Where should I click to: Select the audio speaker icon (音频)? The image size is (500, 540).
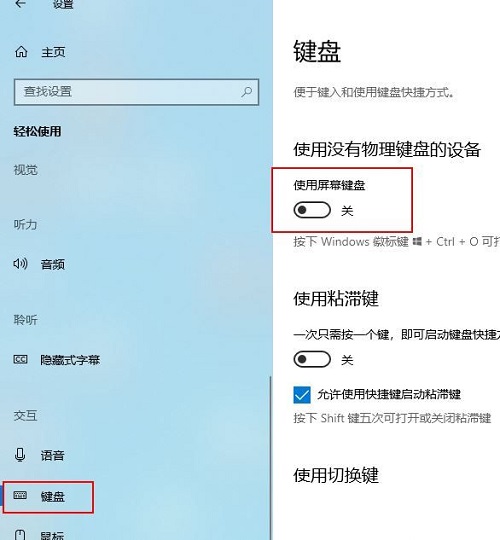(x=20, y=264)
